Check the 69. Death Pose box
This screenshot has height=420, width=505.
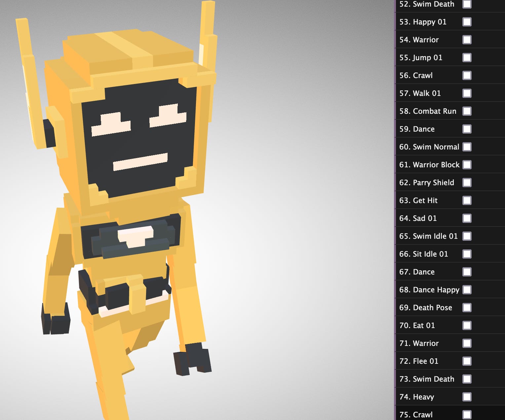(x=467, y=308)
